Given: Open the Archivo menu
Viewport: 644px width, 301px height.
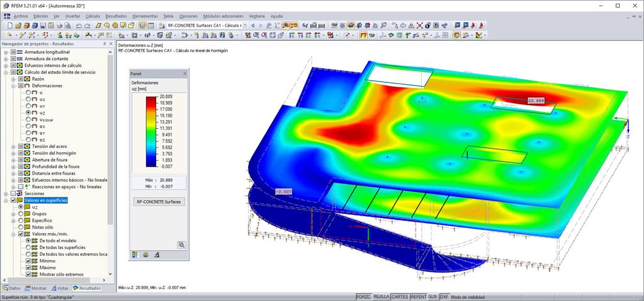Looking at the screenshot, I should 21,16.
